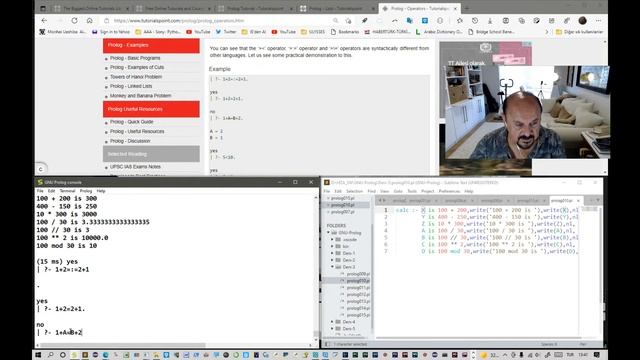Open the browser profile avatar
Screen dimensions: 640x360
[582, 20]
